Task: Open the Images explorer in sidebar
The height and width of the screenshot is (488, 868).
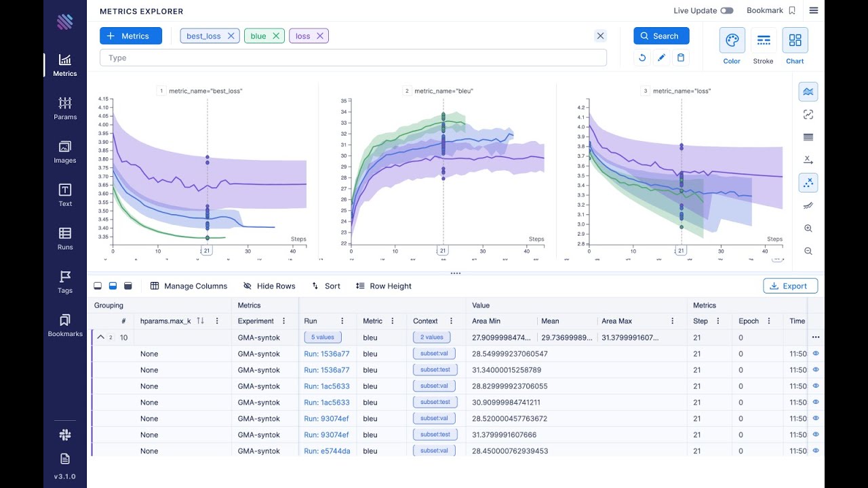Action: point(65,151)
